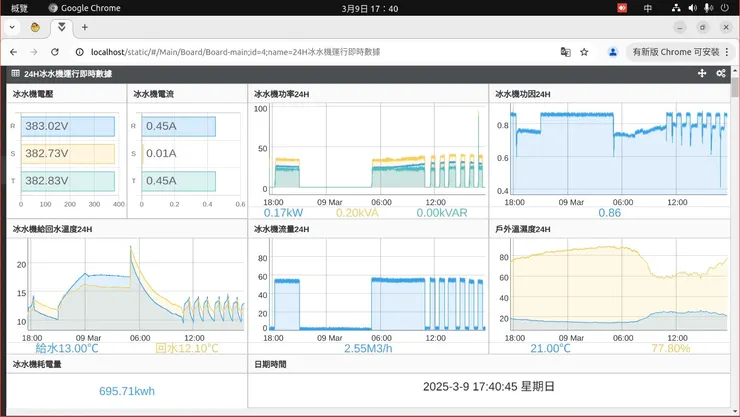Click the Chrome update available button
Screen dimensions: 740x417
point(676,52)
